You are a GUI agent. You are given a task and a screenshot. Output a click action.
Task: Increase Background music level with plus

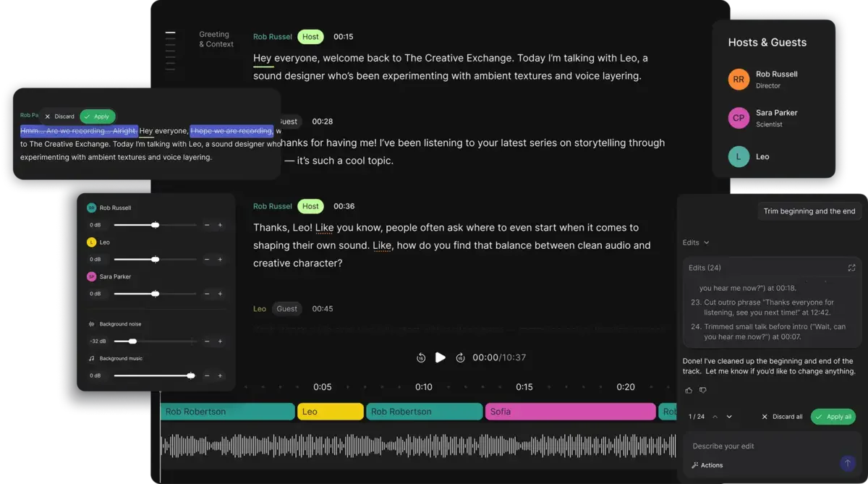point(220,375)
